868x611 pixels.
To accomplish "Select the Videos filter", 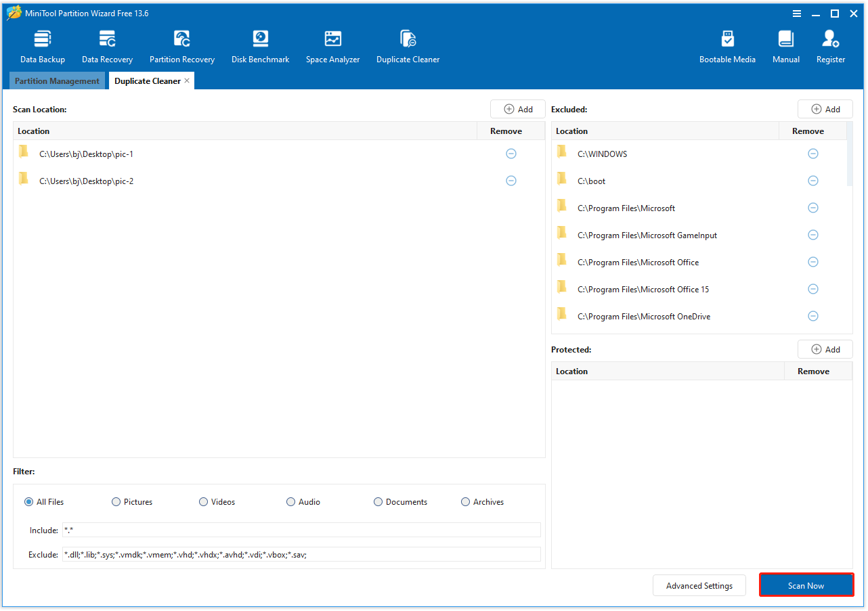I will (217, 502).
